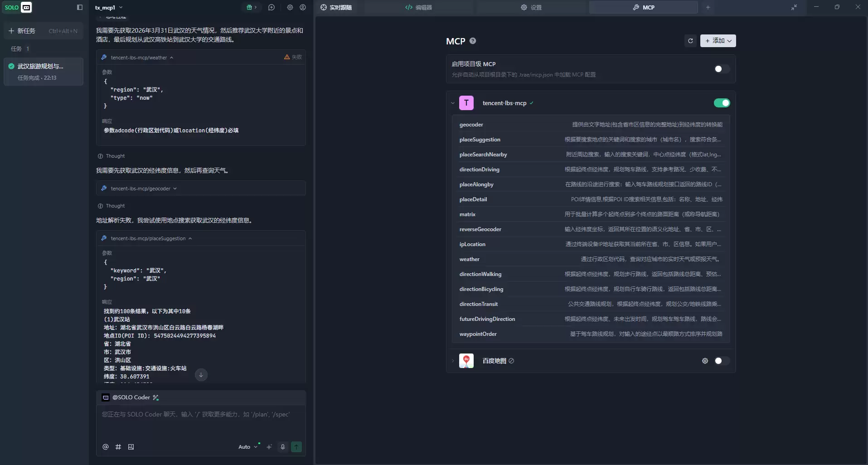This screenshot has width=868, height=465.
Task: Select the reverseGeocoder tool row
Action: coord(591,229)
